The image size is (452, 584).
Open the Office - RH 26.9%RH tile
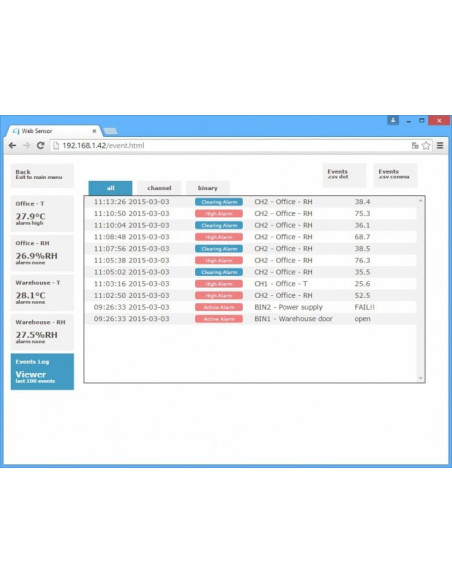[x=42, y=253]
